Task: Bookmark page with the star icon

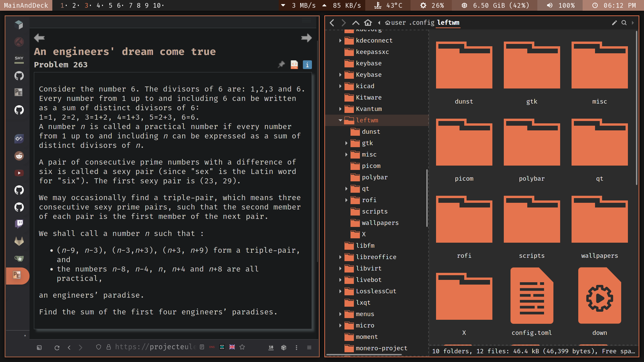Action: [x=242, y=347]
